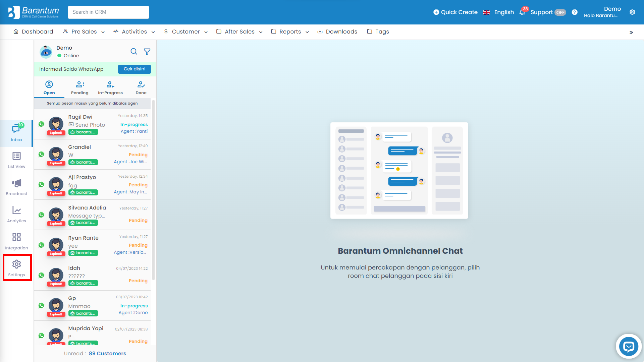Image resolution: width=644 pixels, height=362 pixels.
Task: Click Quick Create button
Action: pos(455,12)
